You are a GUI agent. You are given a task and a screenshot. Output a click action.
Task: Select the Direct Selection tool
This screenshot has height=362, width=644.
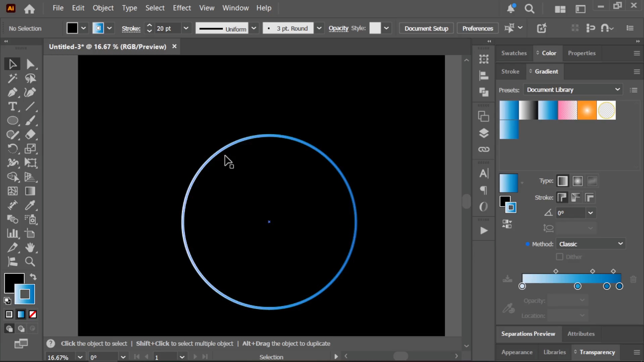pos(30,64)
